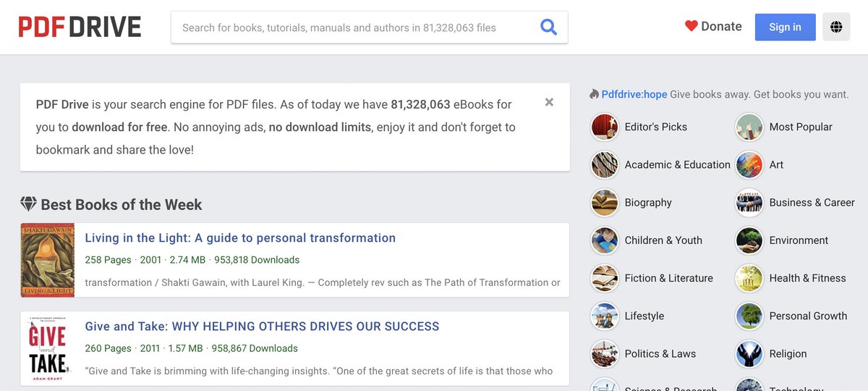The image size is (868, 391).
Task: Click the Give and Take cover
Action: pos(48,349)
